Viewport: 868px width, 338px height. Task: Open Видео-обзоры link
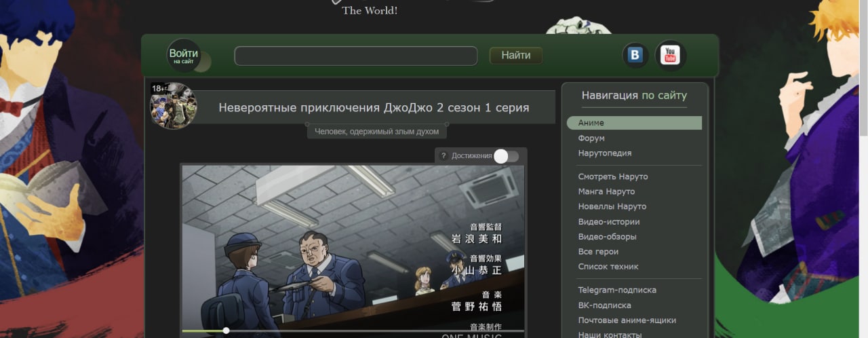tap(607, 237)
